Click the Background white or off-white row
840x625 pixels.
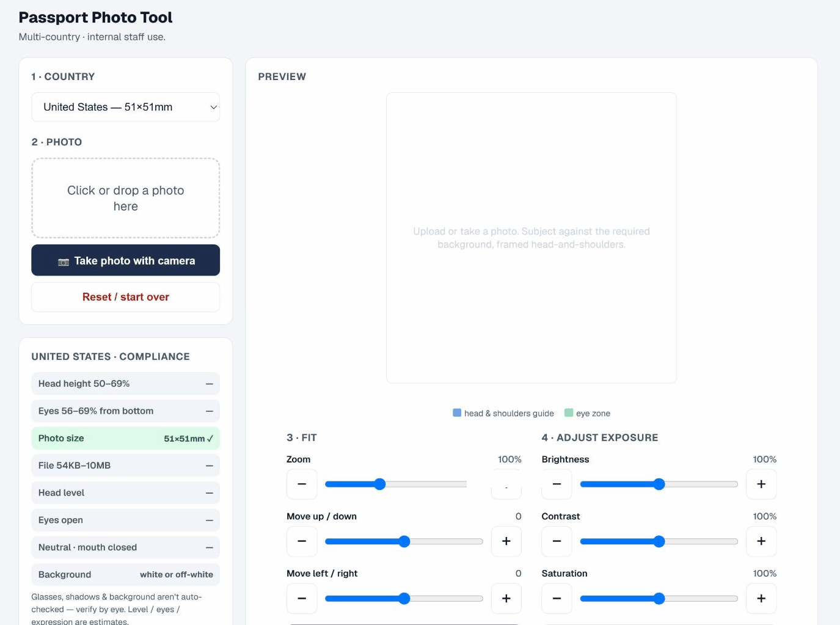coord(125,575)
